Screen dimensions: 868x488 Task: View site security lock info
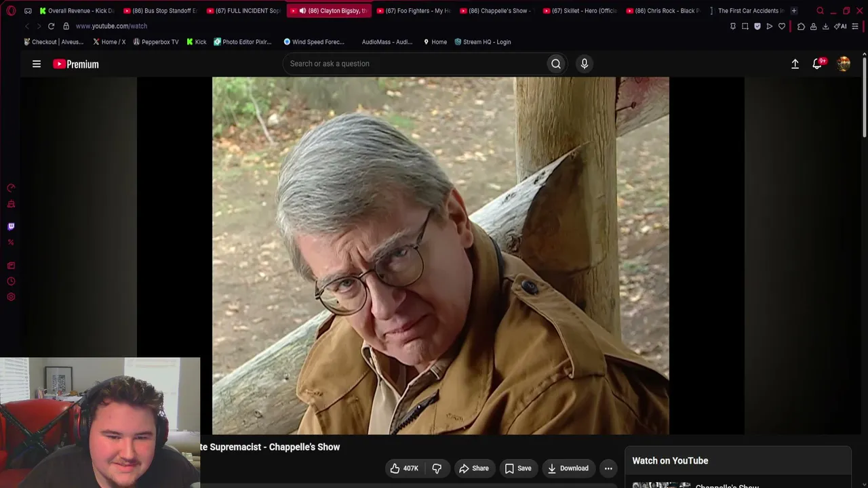(x=66, y=26)
